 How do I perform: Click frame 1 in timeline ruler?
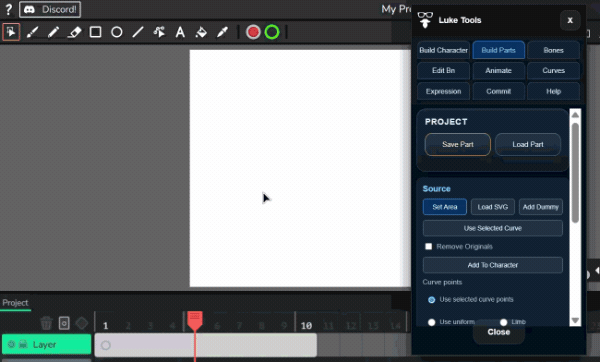[x=106, y=326]
